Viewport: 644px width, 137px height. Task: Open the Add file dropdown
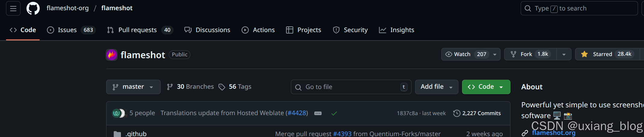(x=437, y=87)
